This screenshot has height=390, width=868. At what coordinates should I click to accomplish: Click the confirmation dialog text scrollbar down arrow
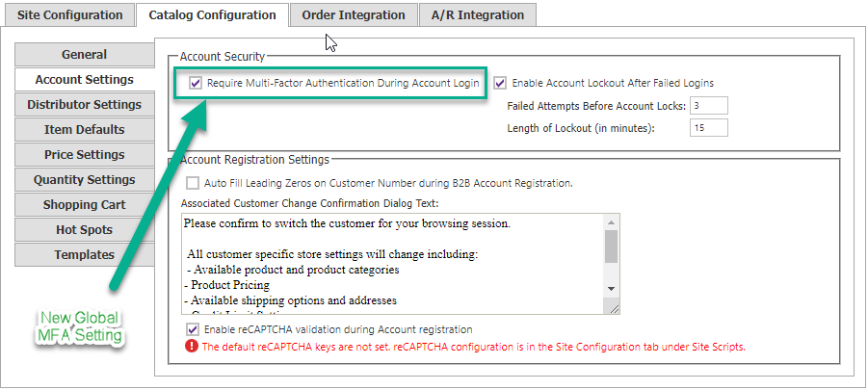click(x=611, y=288)
